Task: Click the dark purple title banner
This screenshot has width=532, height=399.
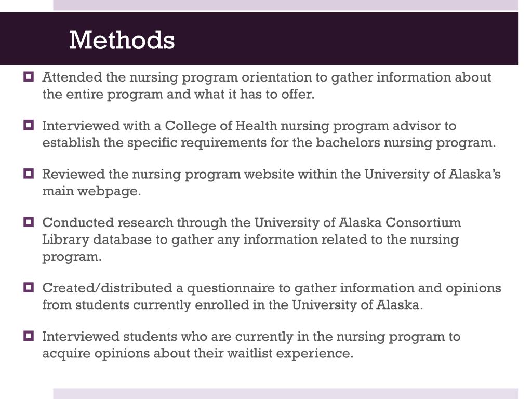Action: click(259, 38)
